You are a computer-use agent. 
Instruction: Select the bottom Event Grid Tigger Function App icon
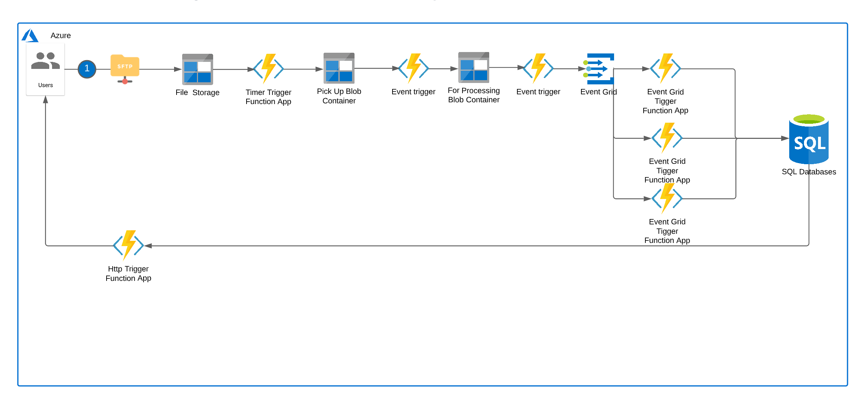(667, 198)
